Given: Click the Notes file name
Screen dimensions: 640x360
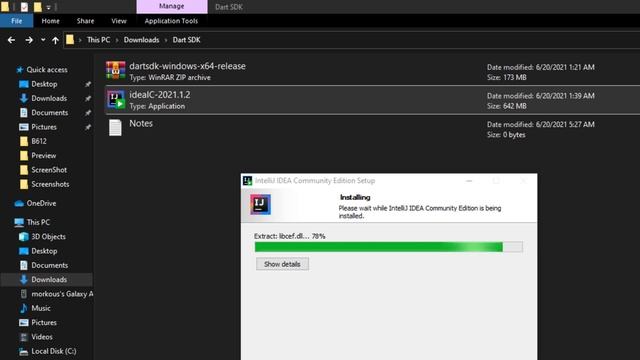Looking at the screenshot, I should (141, 123).
